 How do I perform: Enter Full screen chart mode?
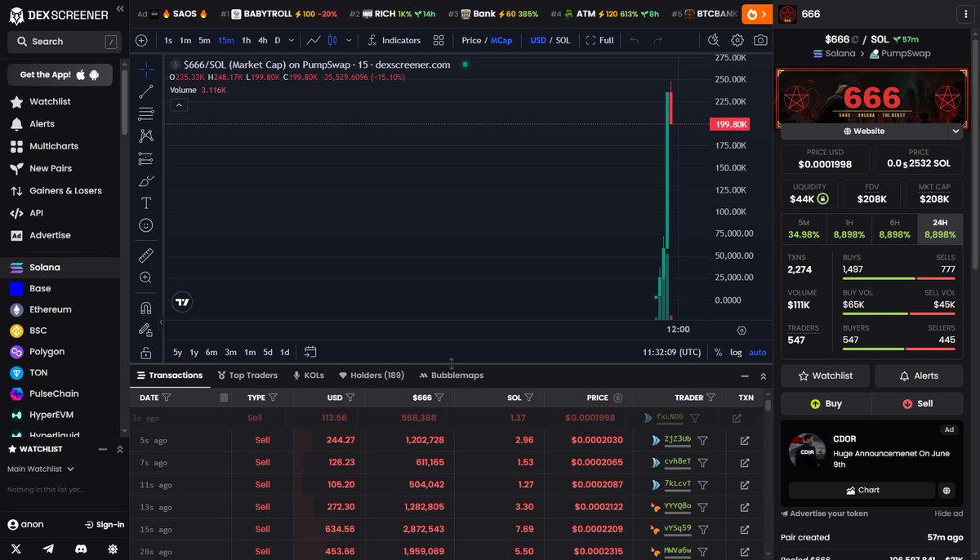[x=600, y=40]
